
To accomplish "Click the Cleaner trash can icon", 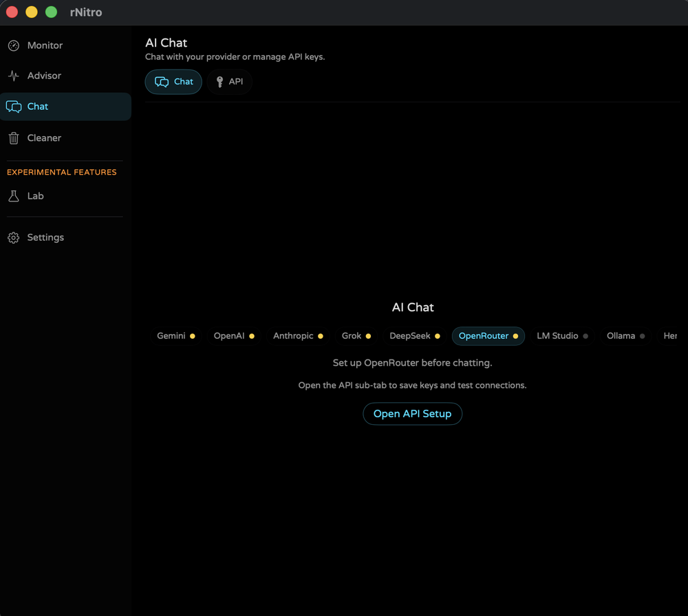I will 14,138.
